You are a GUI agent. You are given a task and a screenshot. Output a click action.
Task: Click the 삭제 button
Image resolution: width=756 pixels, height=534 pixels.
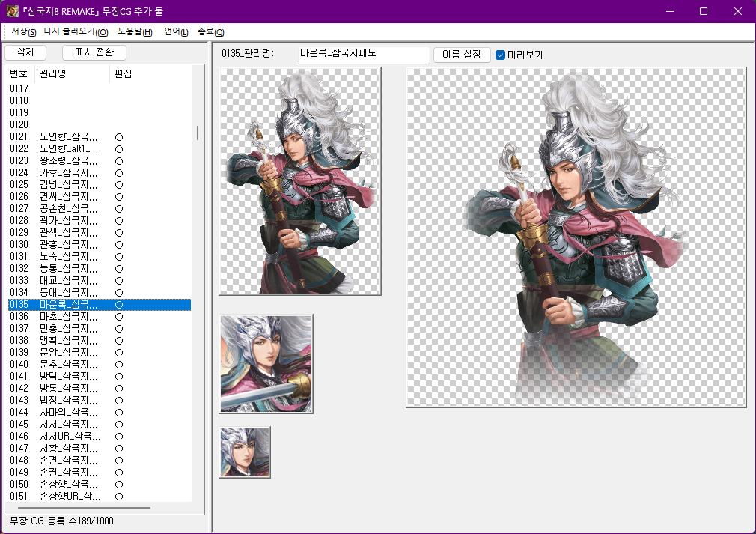point(25,52)
